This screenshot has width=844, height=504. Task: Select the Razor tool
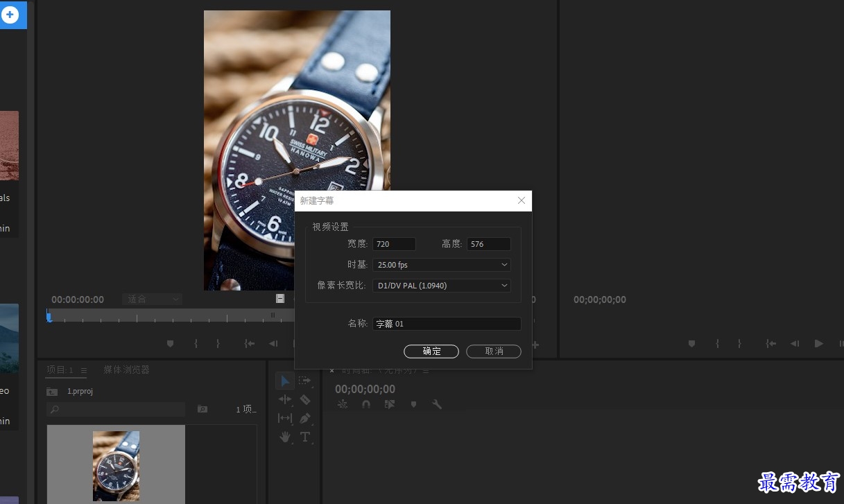(x=305, y=399)
